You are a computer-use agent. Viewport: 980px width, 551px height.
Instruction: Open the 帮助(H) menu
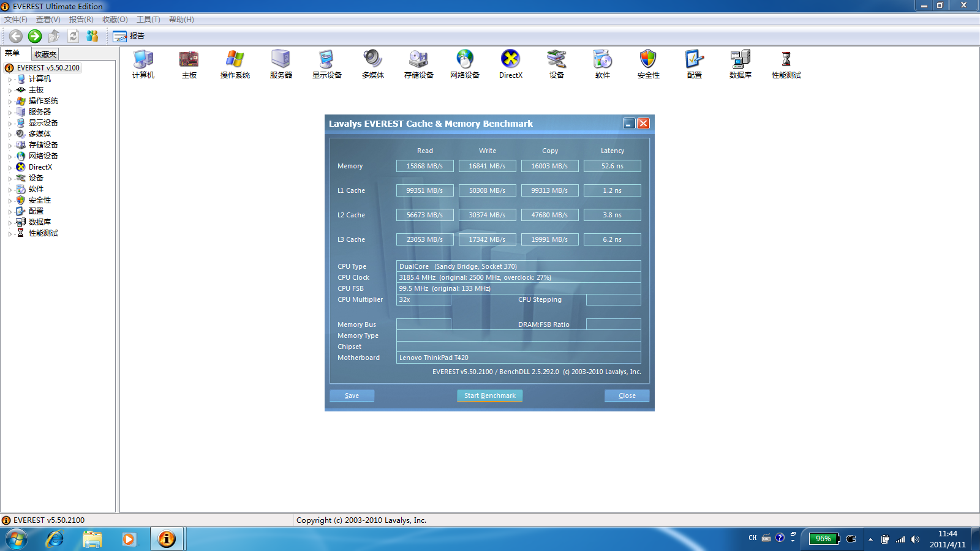tap(181, 20)
